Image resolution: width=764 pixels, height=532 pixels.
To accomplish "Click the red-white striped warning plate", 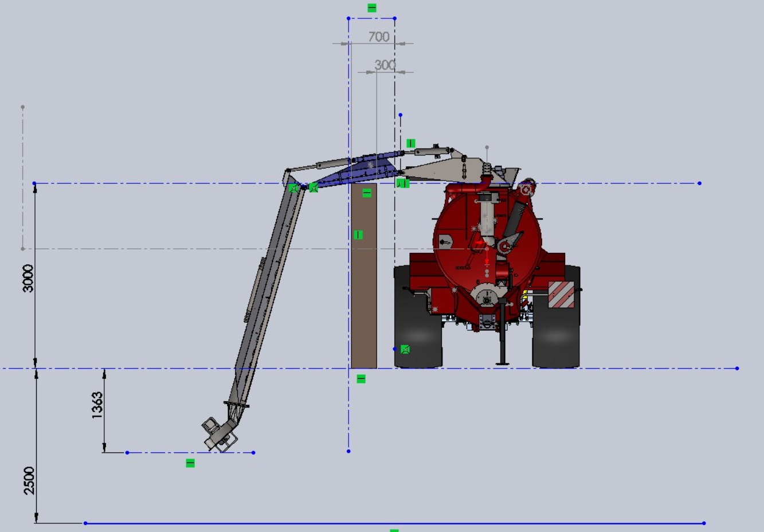I will pos(561,294).
